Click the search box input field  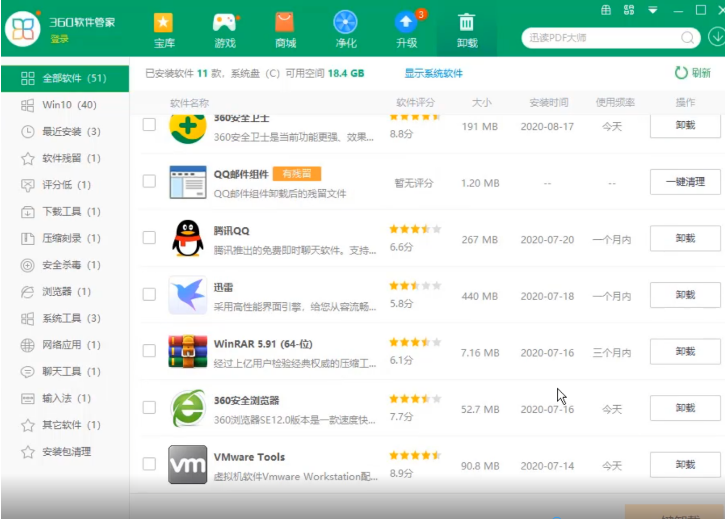598,38
